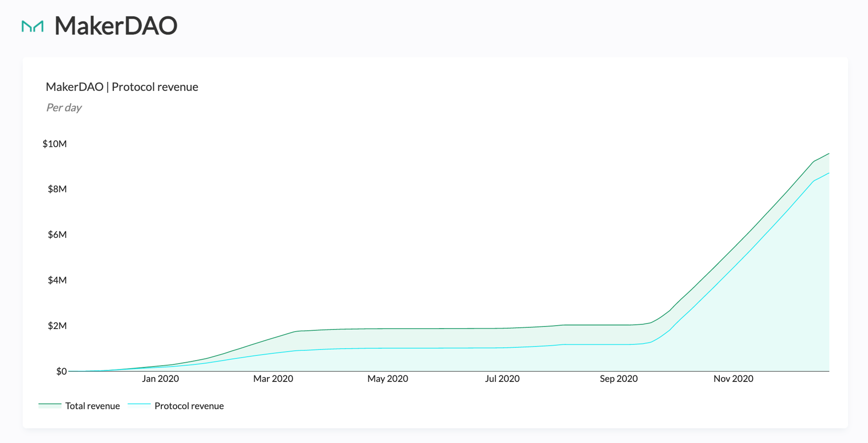Click the $4M y-axis label
Viewport: 868px width, 443px height.
pos(57,280)
